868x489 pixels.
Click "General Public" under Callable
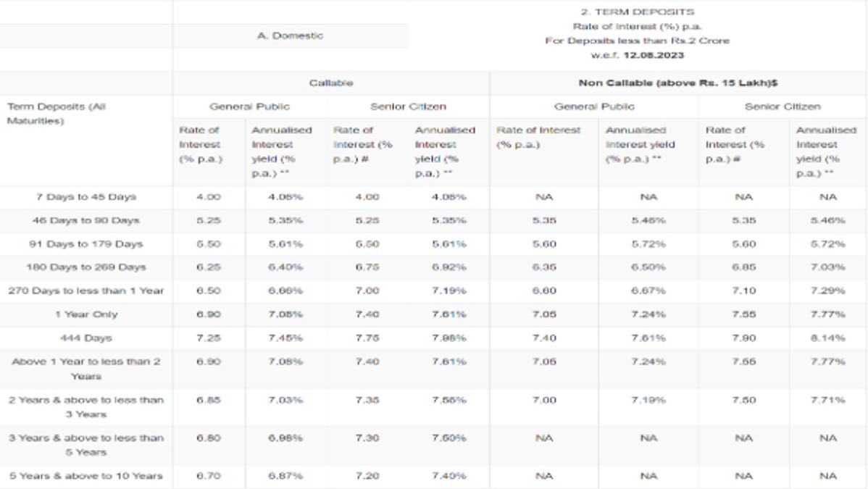point(249,106)
